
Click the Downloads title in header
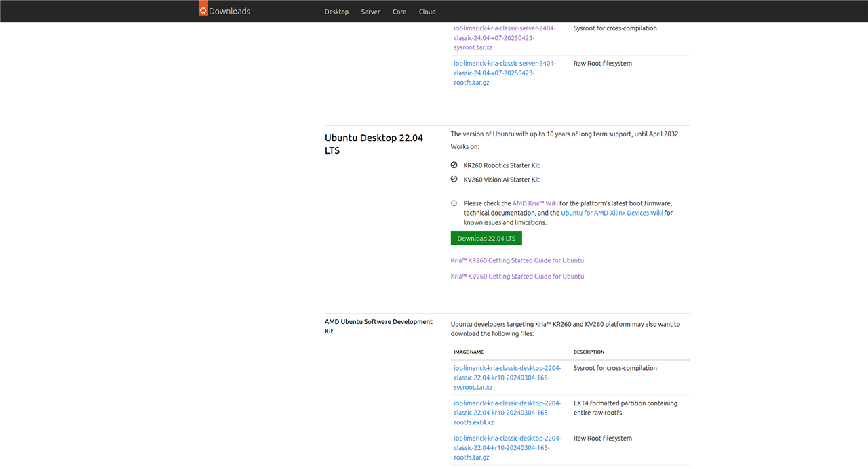(x=229, y=12)
